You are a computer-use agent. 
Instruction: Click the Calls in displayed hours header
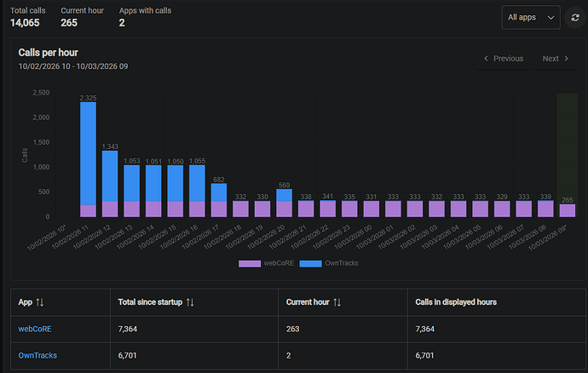tap(456, 302)
